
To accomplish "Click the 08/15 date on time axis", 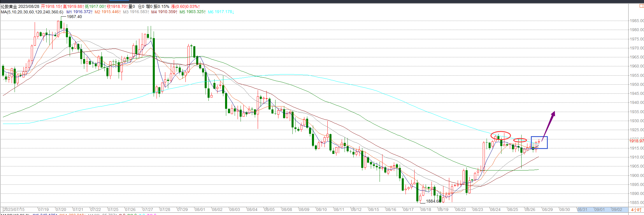I will pyautogui.click(x=373, y=209).
